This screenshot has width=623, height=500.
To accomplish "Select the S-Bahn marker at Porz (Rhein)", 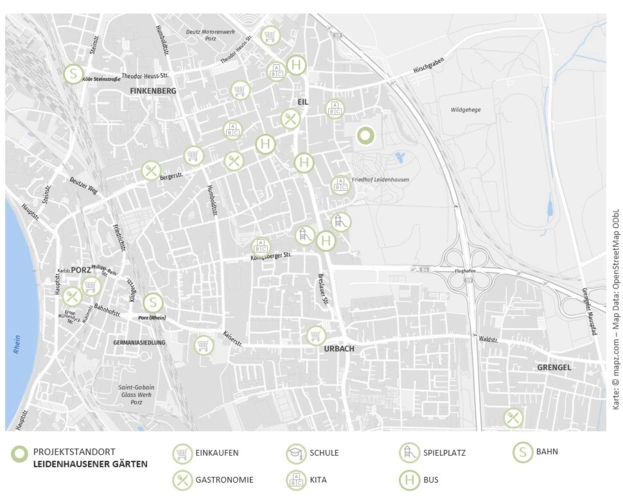I will pyautogui.click(x=152, y=302).
